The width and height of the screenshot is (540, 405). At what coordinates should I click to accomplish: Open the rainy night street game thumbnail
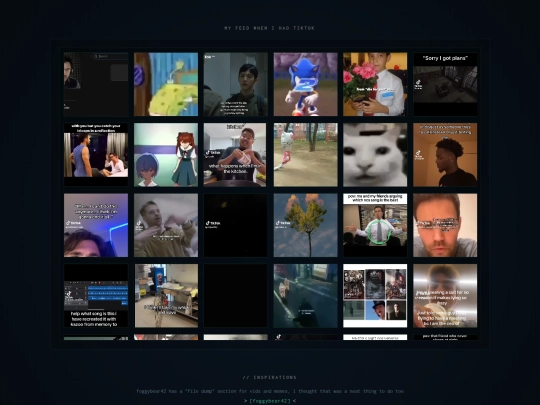(x=305, y=295)
